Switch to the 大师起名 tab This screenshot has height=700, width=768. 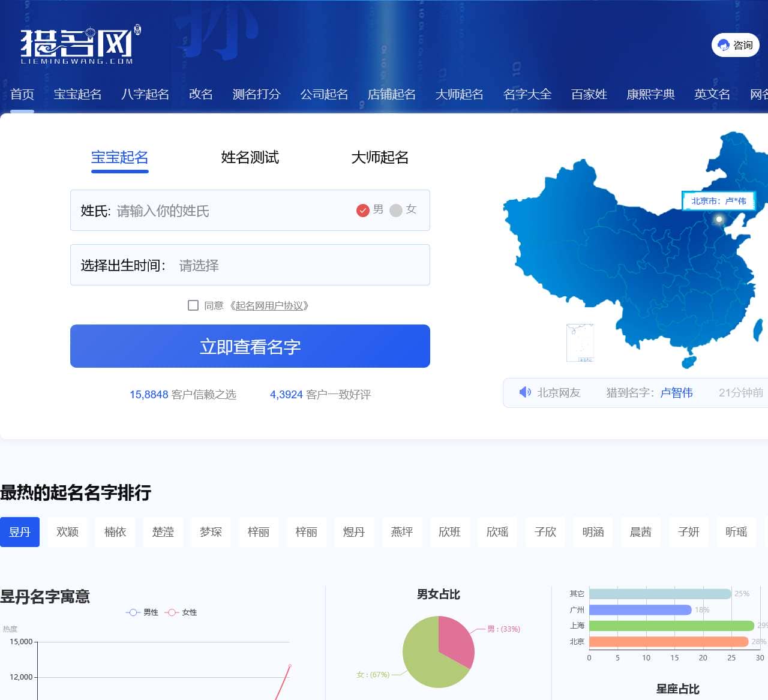click(379, 158)
